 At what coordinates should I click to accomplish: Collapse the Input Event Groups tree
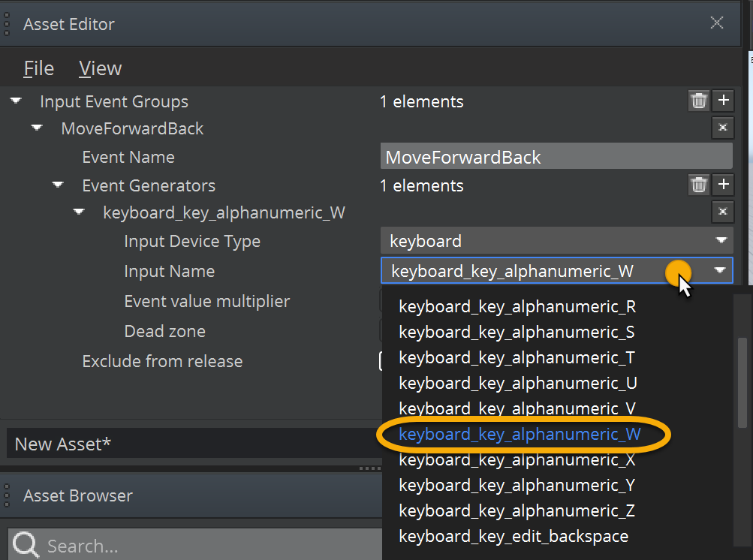(x=17, y=101)
